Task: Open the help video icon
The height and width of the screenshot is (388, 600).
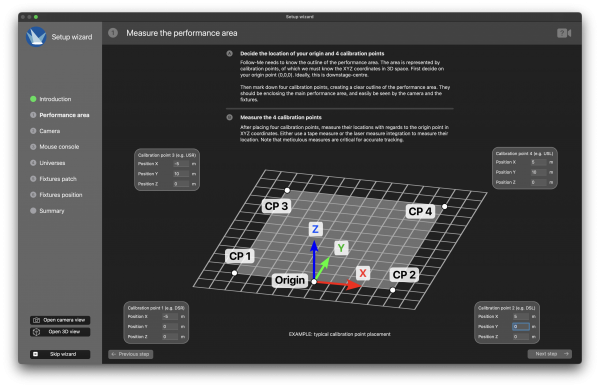Action: click(564, 33)
